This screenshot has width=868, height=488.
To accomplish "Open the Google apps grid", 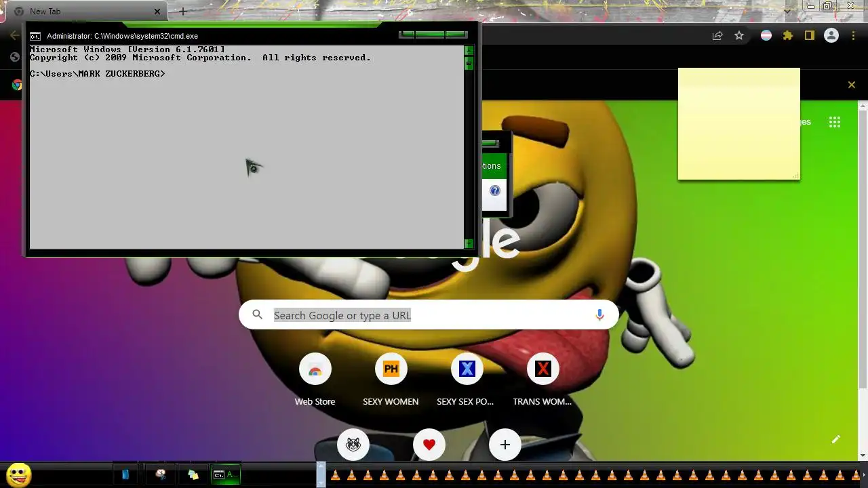I will (x=835, y=122).
